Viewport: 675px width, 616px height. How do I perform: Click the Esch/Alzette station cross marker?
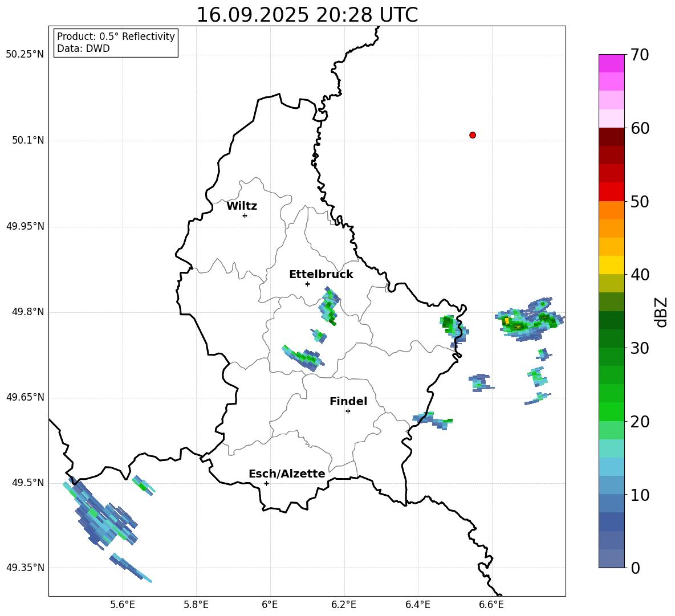pos(266,483)
